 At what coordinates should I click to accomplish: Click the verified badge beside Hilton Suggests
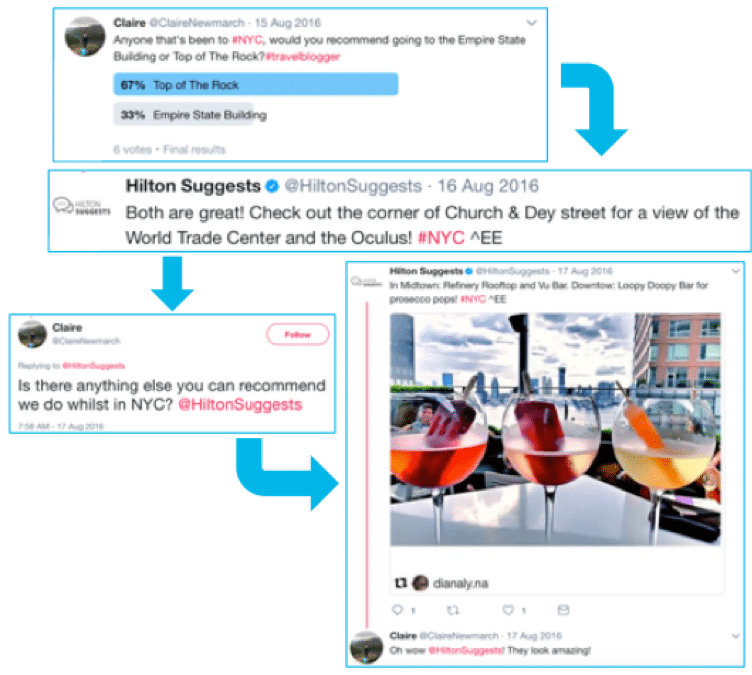[x=272, y=186]
